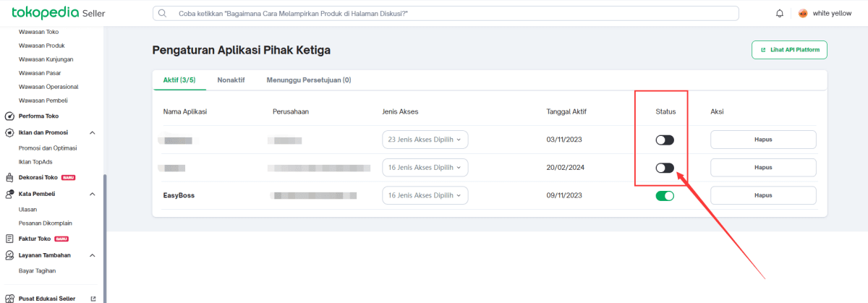Open the Menunggu Persetujuan tab
Screen dimensions: 868x303
[308, 80]
